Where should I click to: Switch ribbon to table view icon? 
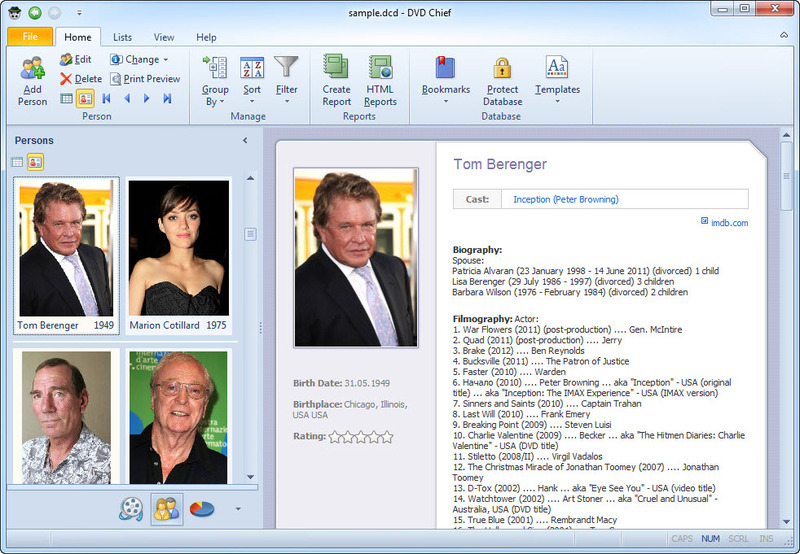click(x=66, y=98)
